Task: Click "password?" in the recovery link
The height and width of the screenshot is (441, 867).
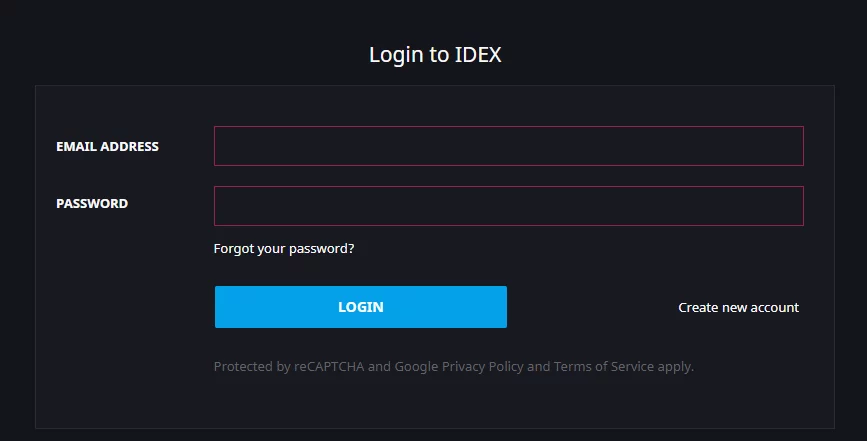Action: click(x=322, y=248)
